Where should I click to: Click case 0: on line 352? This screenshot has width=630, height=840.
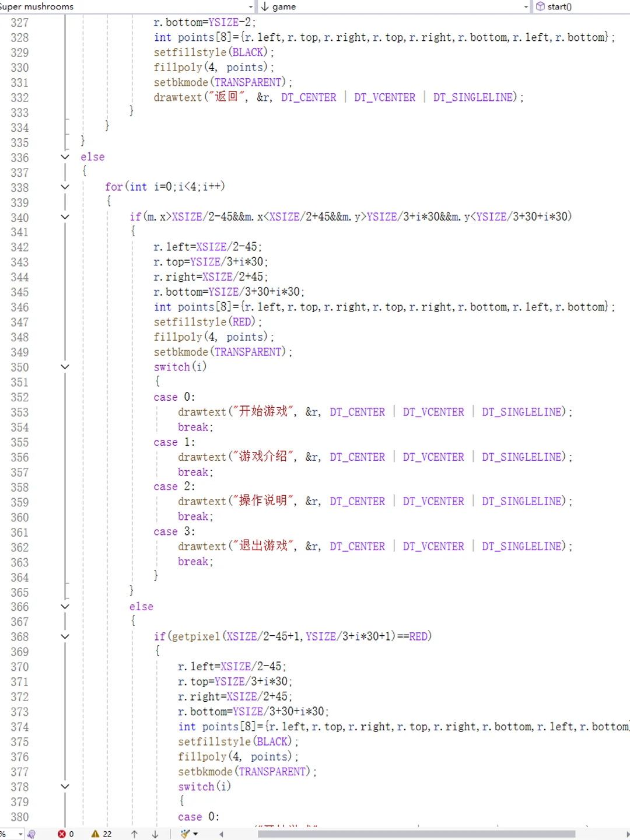click(174, 397)
